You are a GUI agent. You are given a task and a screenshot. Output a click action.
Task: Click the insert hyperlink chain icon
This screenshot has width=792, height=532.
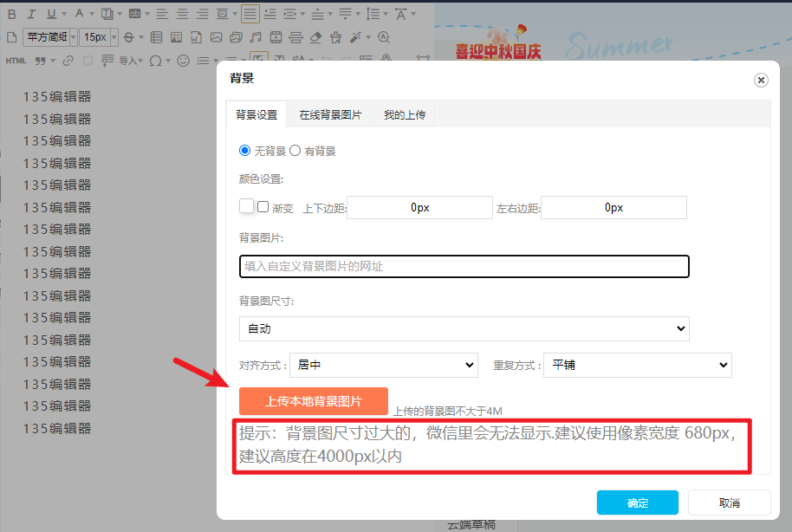coord(68,61)
